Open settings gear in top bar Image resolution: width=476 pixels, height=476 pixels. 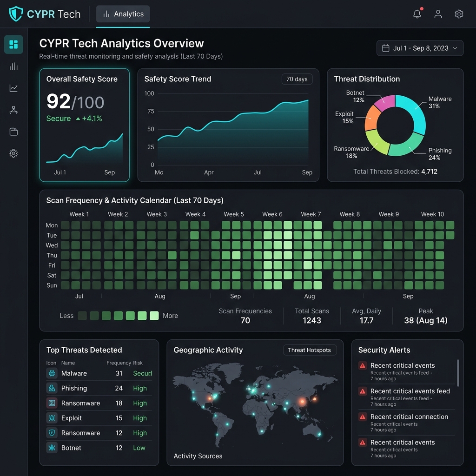459,14
